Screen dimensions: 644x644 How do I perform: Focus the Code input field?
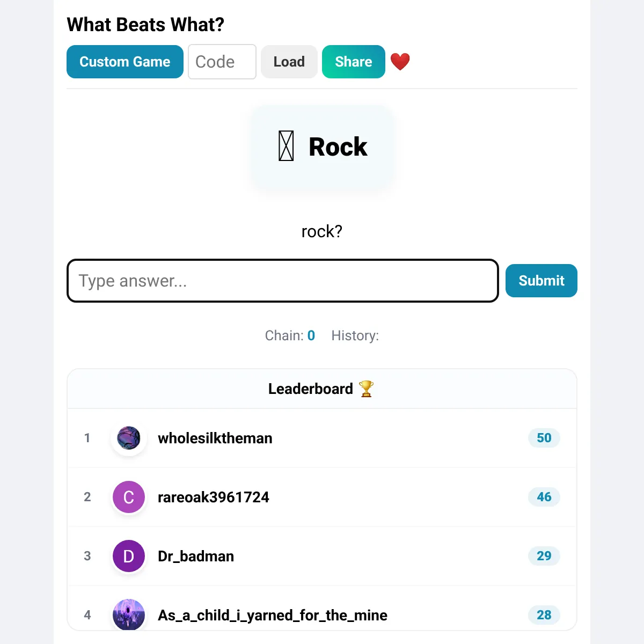pos(222,62)
